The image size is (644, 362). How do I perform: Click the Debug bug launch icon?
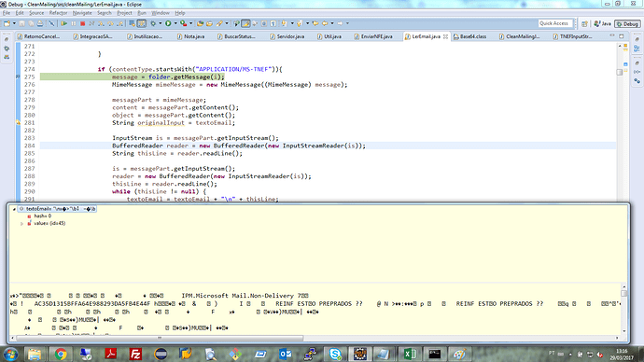[153, 23]
